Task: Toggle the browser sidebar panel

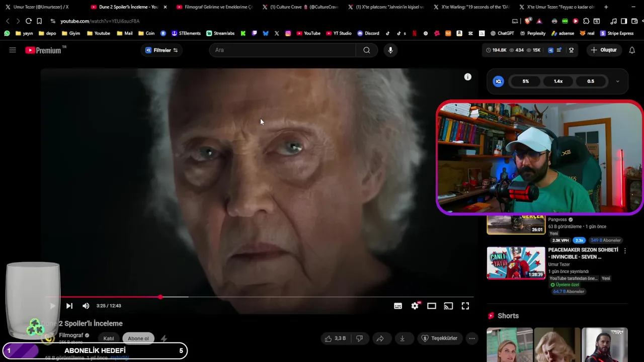Action: [624, 21]
